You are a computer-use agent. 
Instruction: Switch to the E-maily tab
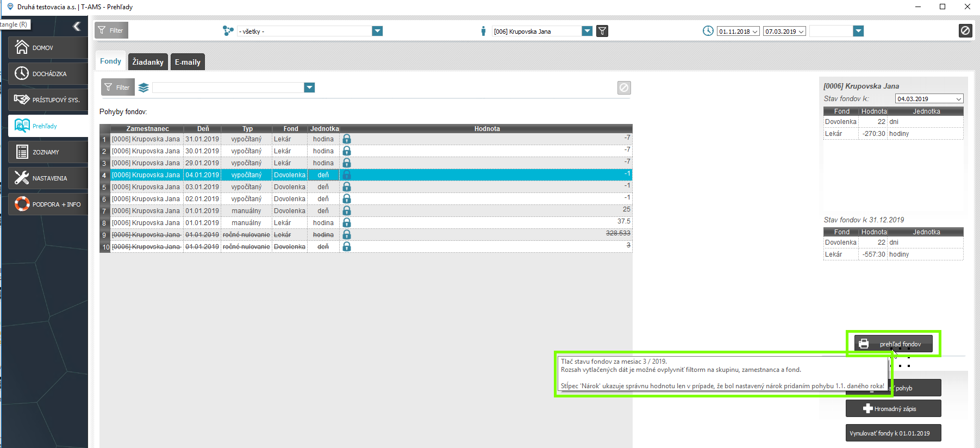point(188,62)
